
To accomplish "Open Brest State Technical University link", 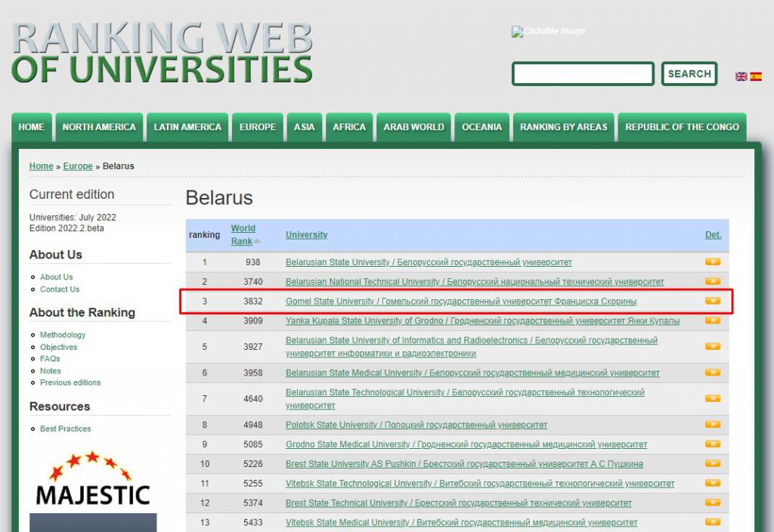I will 459,503.
